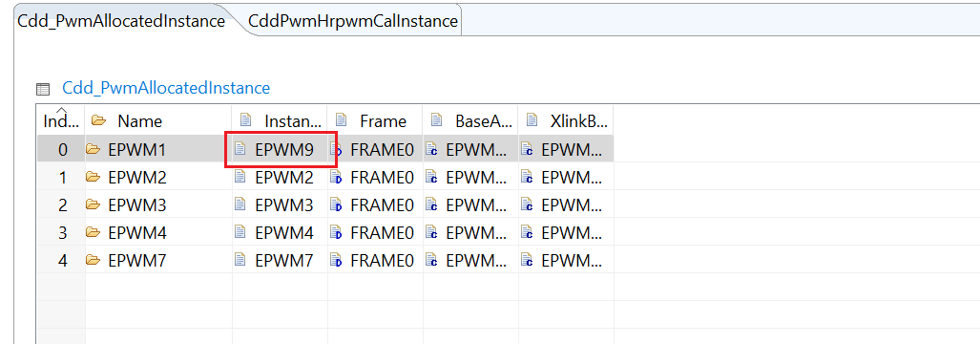Select the BaseAddr column header

click(x=470, y=120)
